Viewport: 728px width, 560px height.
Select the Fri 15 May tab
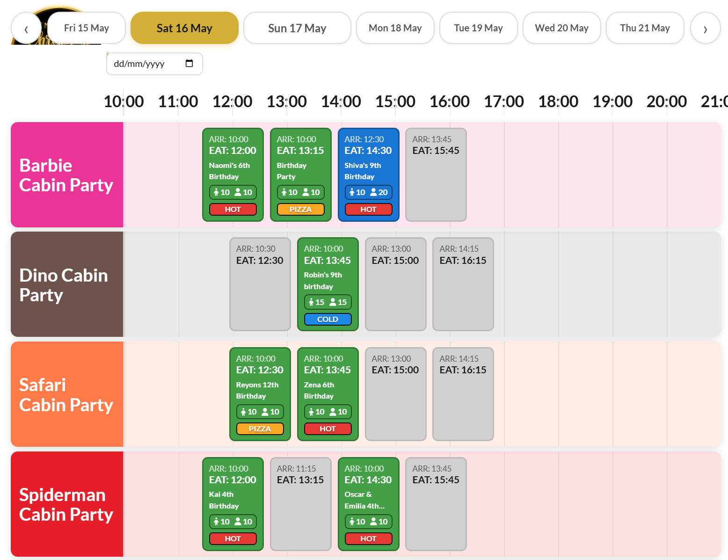click(87, 28)
